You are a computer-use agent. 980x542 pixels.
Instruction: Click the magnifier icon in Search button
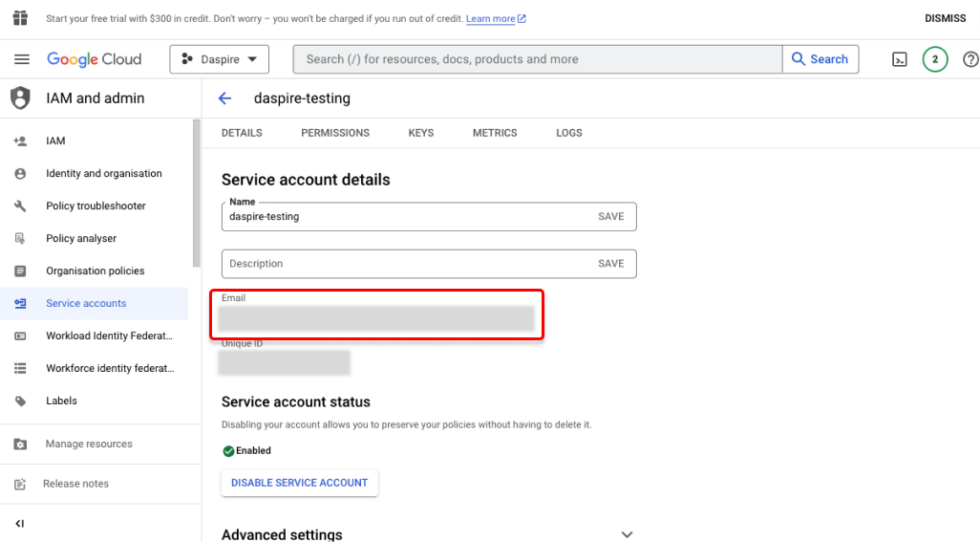[799, 58]
